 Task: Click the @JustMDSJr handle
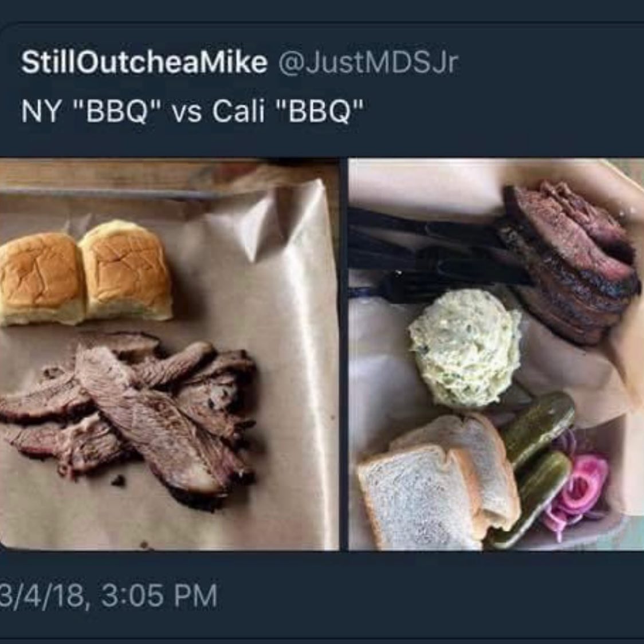[368, 62]
